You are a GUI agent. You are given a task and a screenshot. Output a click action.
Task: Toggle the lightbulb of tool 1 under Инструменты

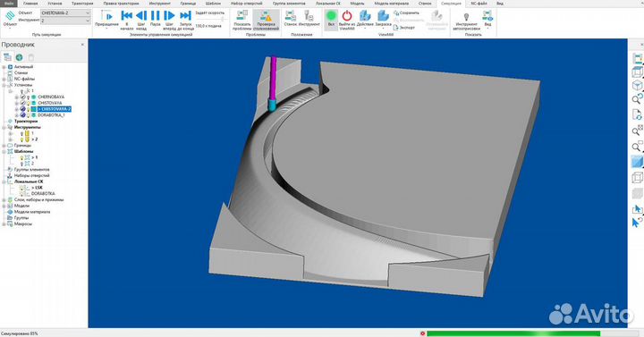pyautogui.click(x=21, y=133)
